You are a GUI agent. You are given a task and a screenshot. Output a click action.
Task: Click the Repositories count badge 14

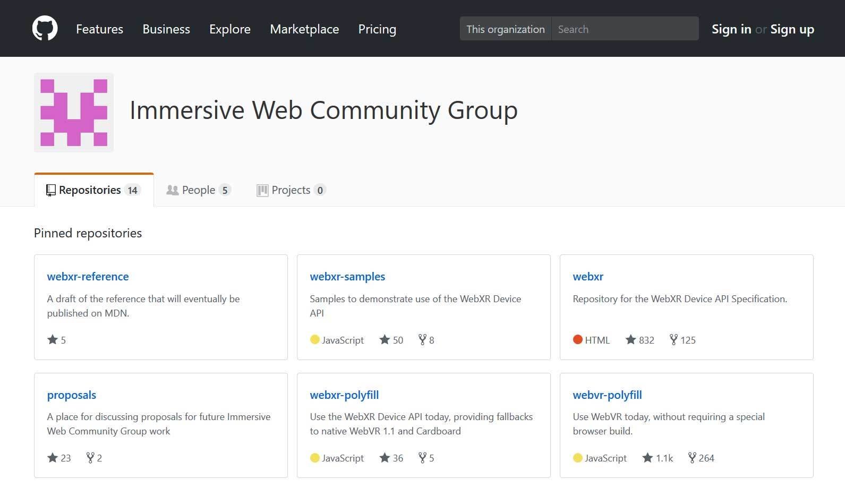[x=132, y=190]
